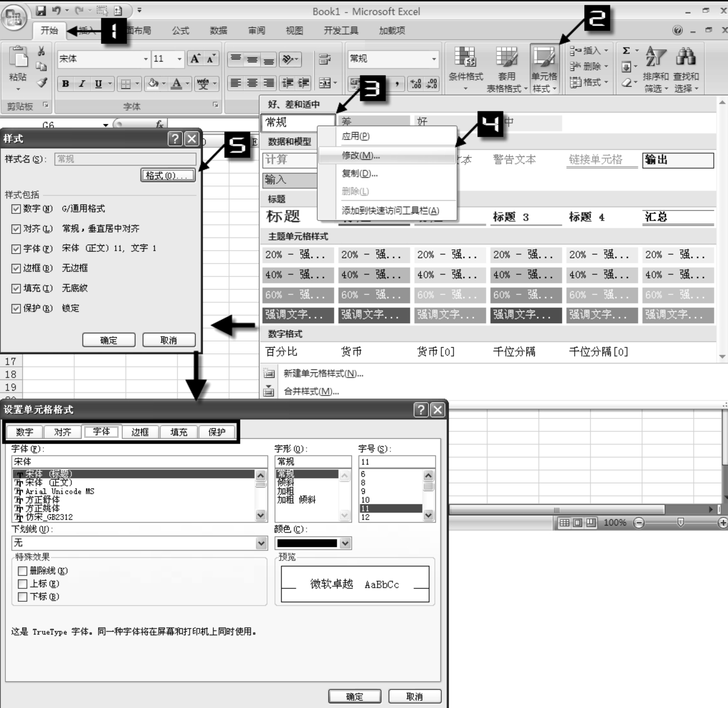Open the font name dropdown in the ribbon
728x708 pixels.
(146, 59)
